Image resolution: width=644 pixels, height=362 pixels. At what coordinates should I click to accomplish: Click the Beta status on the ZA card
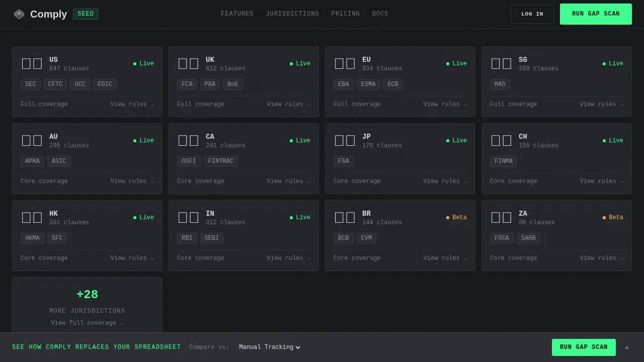(x=613, y=218)
